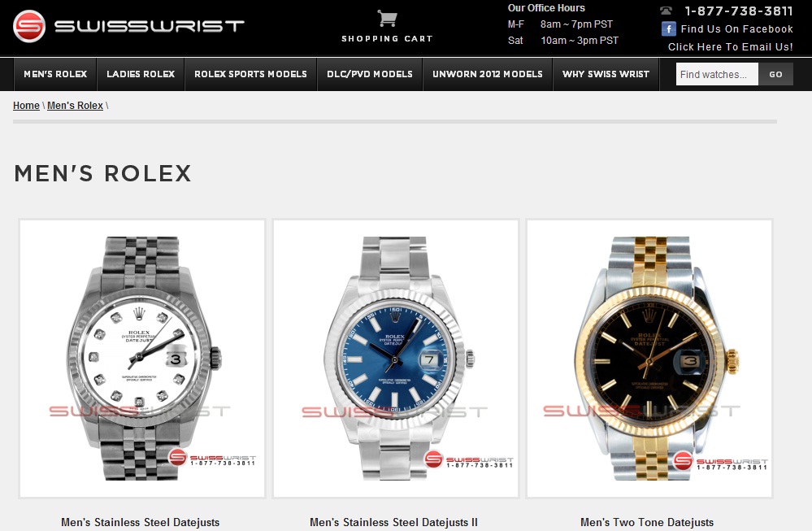Screen dimensions: 812x531
Task: Click the SwissWrist red logo icon
Action: [29, 26]
